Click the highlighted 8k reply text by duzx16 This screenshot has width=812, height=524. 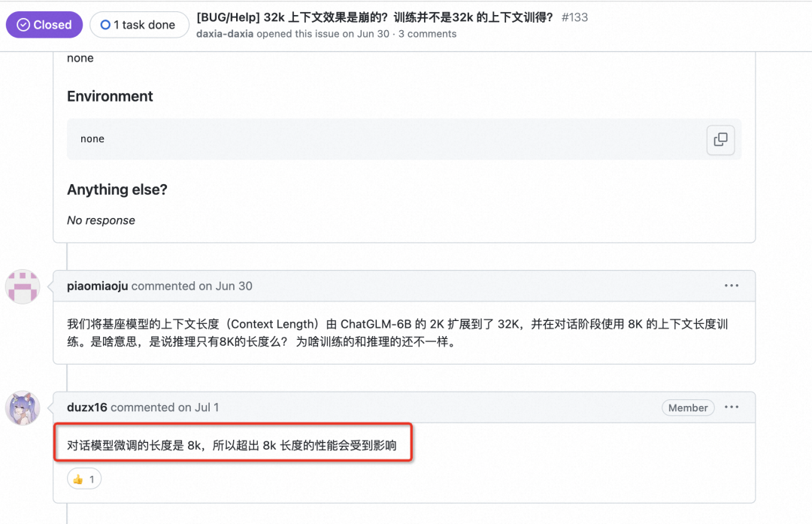coord(232,445)
